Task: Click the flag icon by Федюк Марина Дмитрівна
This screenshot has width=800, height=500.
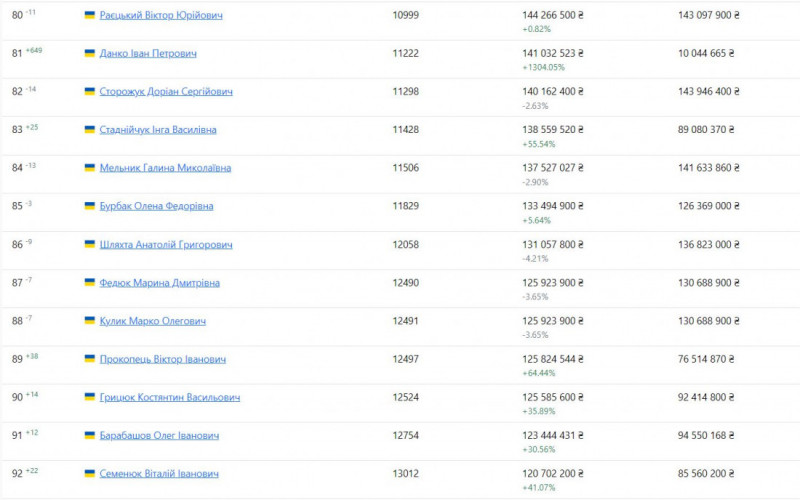Action: tap(90, 283)
